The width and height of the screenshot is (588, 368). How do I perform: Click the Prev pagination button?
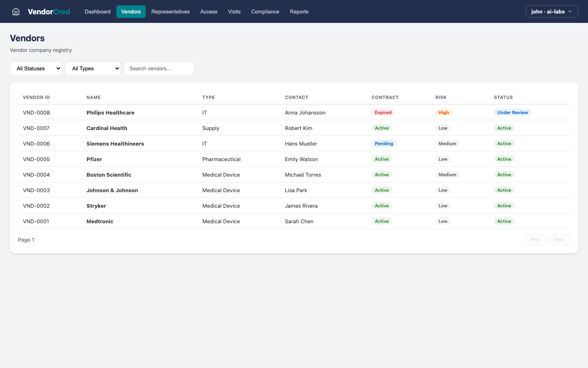[535, 239]
